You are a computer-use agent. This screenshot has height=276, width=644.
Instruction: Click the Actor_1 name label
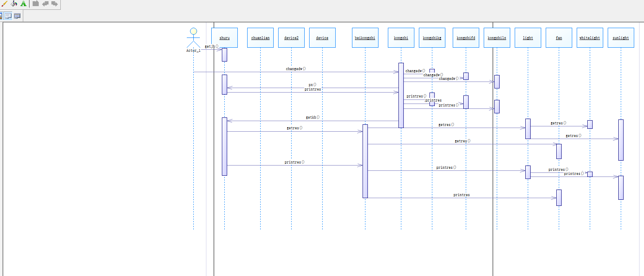[x=193, y=51]
